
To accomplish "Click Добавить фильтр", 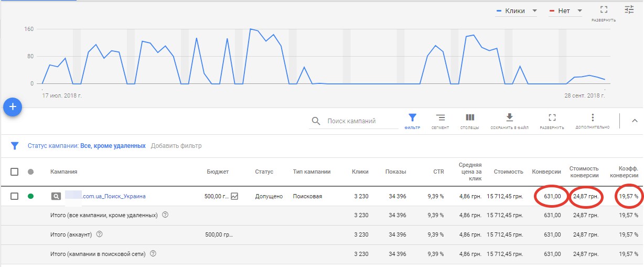I will click(x=176, y=146).
